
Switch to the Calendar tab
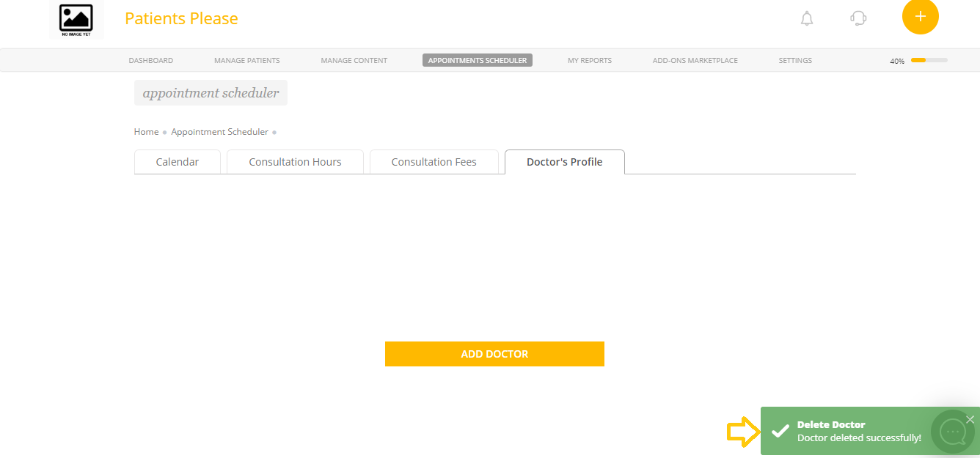tap(177, 161)
